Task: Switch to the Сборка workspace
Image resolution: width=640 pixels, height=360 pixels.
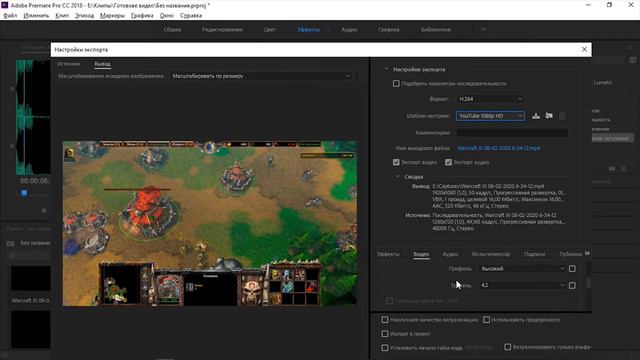Action: point(172,30)
